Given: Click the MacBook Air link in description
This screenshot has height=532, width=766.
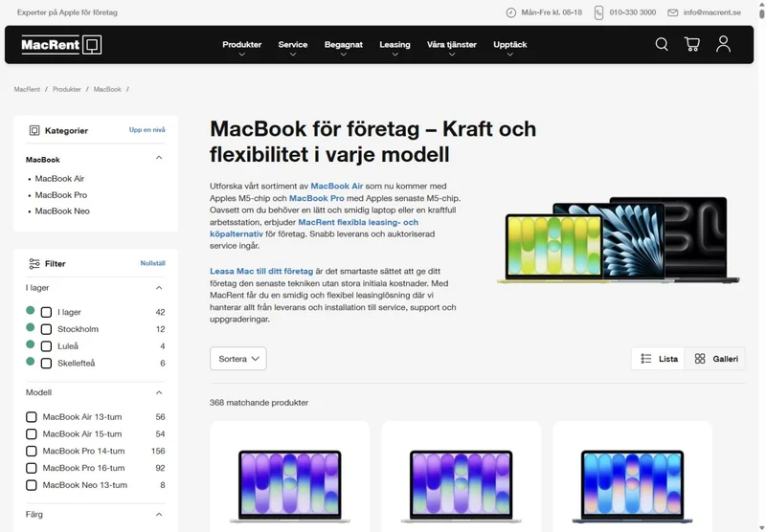Looking at the screenshot, I should click(337, 186).
